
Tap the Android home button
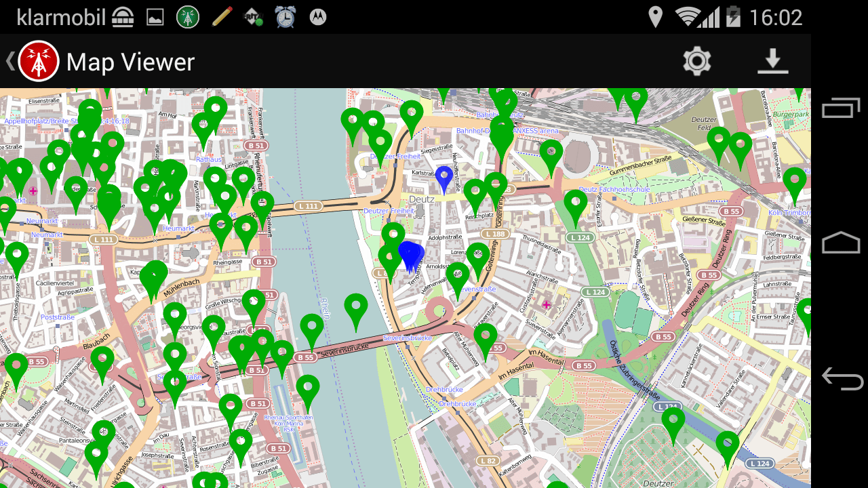841,243
